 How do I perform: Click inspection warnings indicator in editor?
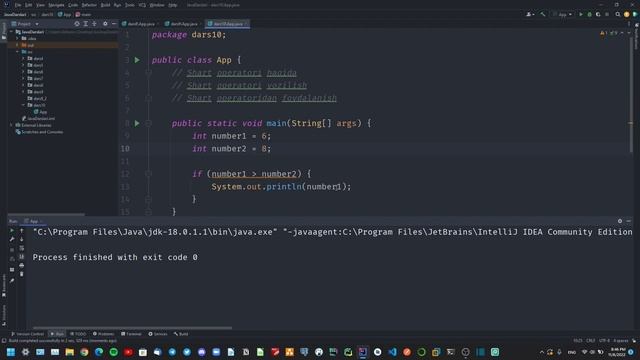click(609, 33)
